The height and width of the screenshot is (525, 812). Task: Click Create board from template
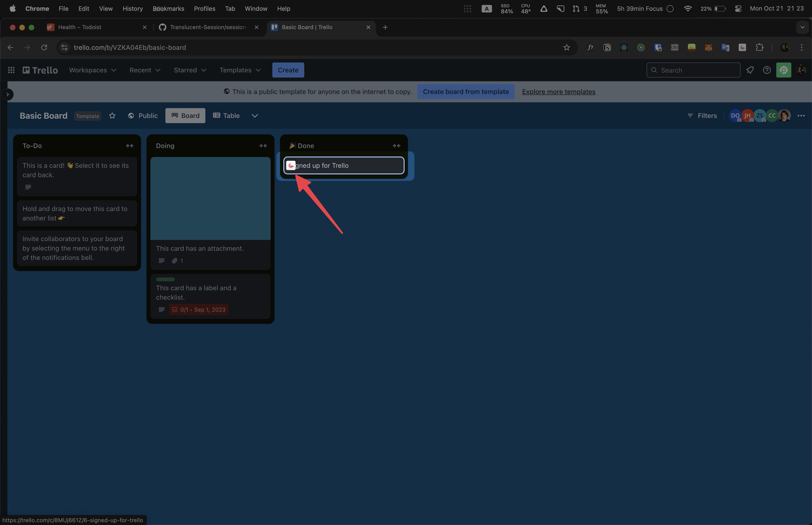[x=465, y=92]
